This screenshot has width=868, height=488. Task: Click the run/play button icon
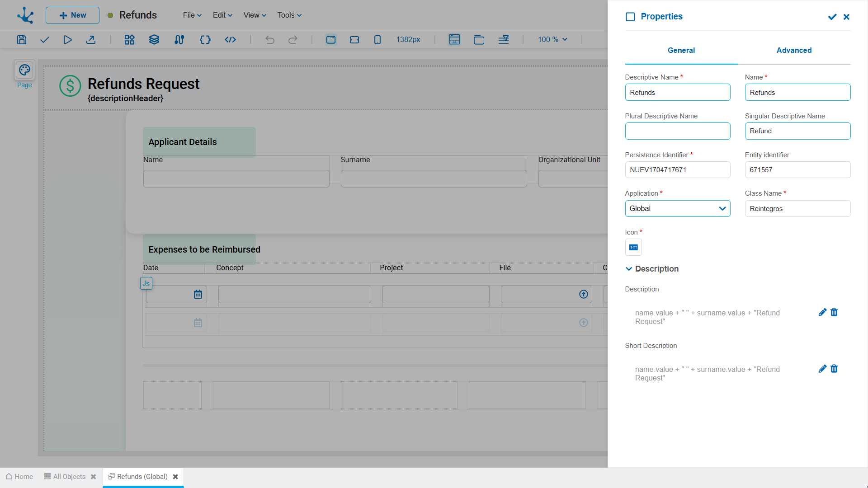(67, 39)
